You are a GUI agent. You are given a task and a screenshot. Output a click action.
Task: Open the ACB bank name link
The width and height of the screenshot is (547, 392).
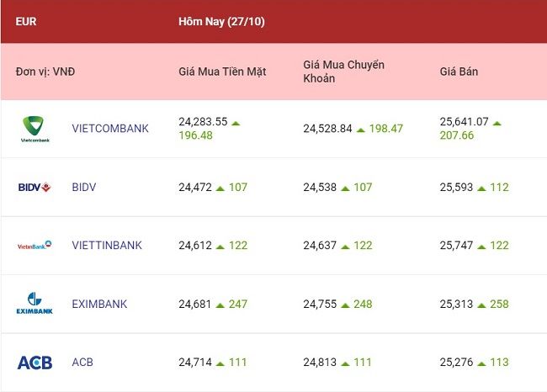point(82,362)
